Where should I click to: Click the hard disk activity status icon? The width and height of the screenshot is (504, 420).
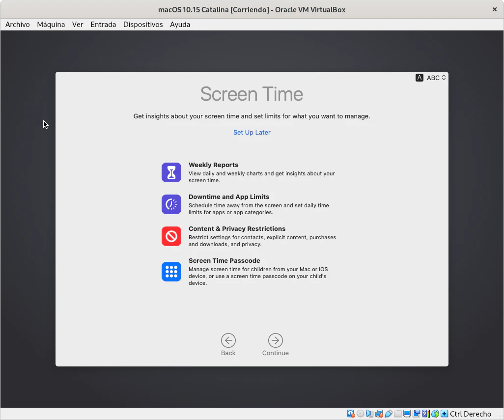click(x=351, y=414)
